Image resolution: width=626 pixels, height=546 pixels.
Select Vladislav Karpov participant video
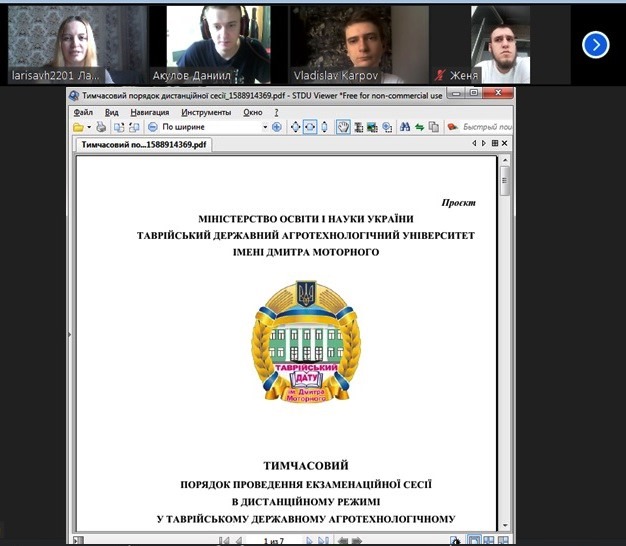click(359, 44)
